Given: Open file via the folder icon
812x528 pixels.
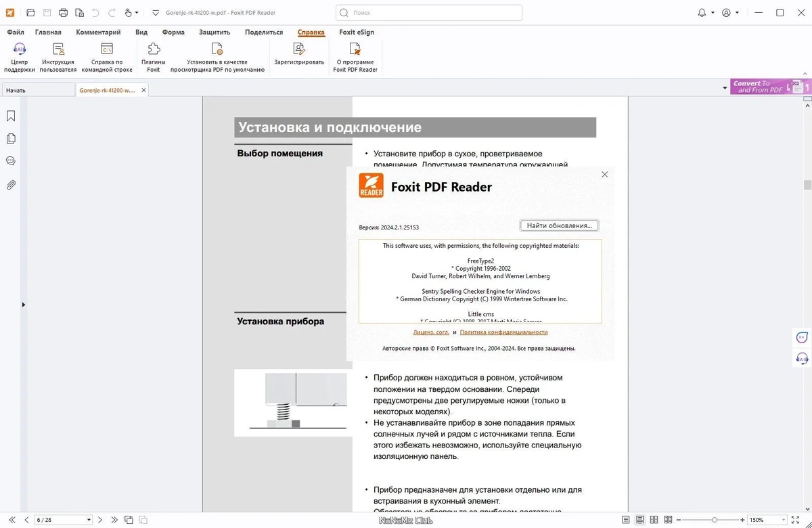Looking at the screenshot, I should (x=30, y=12).
